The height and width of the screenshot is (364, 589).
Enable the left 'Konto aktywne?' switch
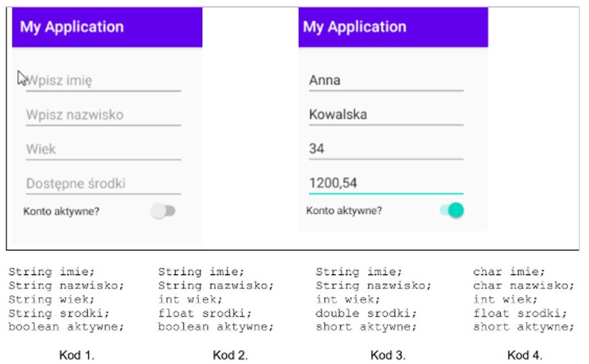click(163, 211)
